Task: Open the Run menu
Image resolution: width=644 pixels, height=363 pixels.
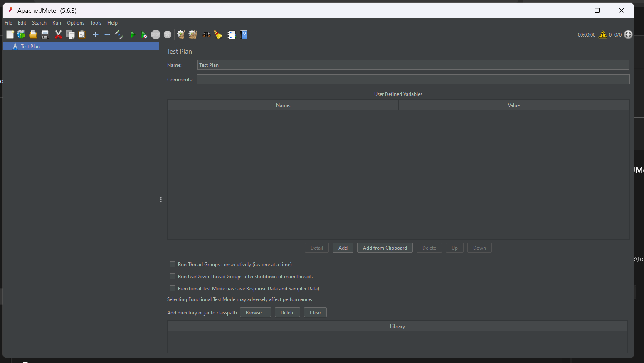Action: [57, 23]
